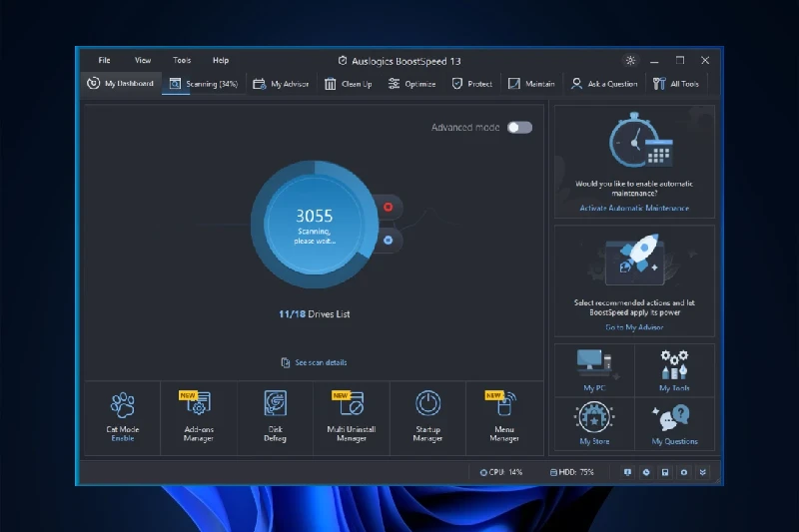The width and height of the screenshot is (799, 532).
Task: Open the My Advisor tab
Action: [281, 84]
